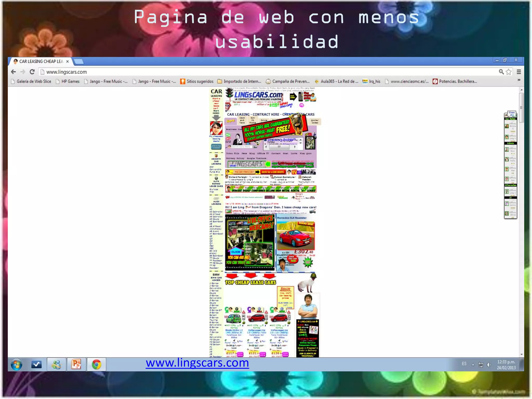
Task: Open the Windows Live Messenger taskbar icon
Action: click(56, 365)
